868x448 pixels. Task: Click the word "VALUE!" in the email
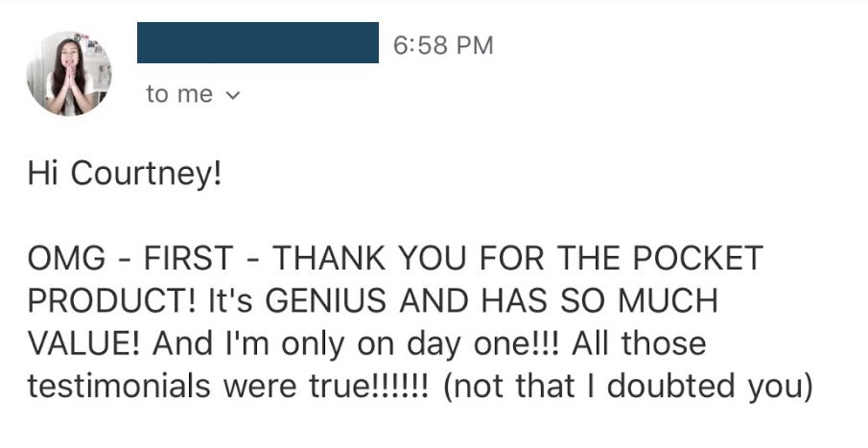82,342
